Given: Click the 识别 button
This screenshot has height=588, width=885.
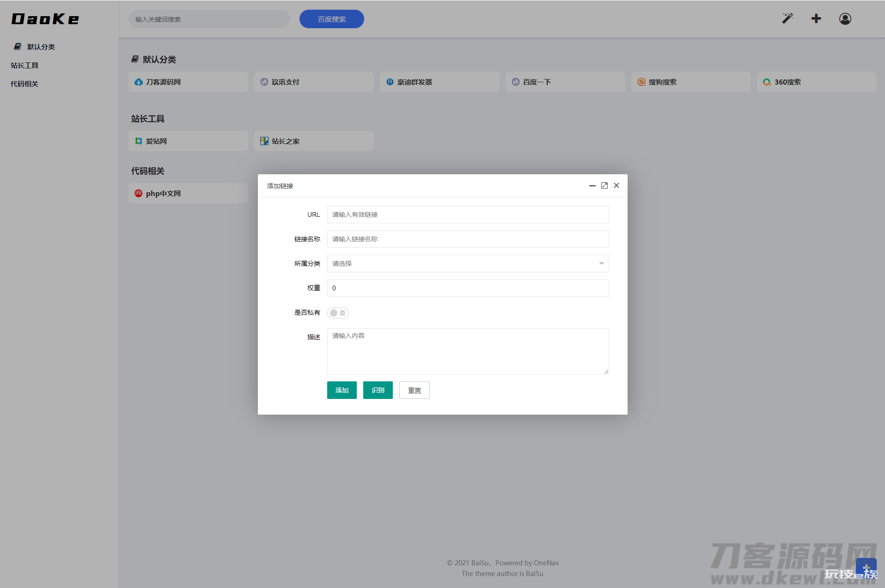Looking at the screenshot, I should point(378,390).
